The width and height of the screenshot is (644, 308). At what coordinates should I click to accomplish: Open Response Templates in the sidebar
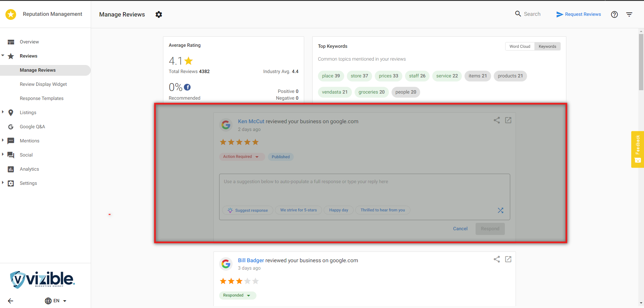(x=42, y=98)
